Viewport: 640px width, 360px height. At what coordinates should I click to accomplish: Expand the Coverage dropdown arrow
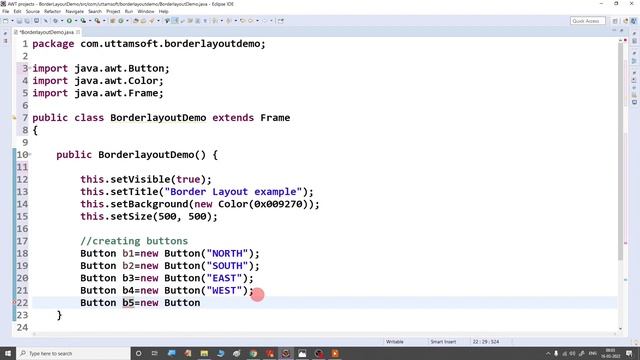pyautogui.click(x=90, y=21)
